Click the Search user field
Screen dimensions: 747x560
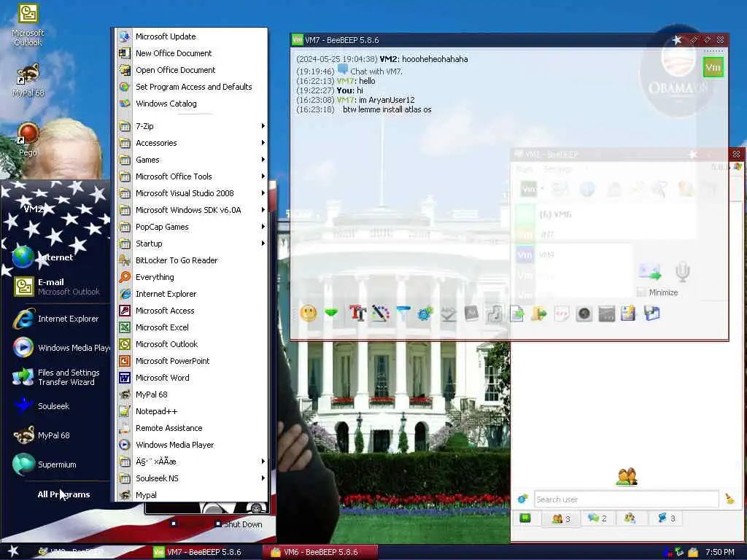point(626,499)
